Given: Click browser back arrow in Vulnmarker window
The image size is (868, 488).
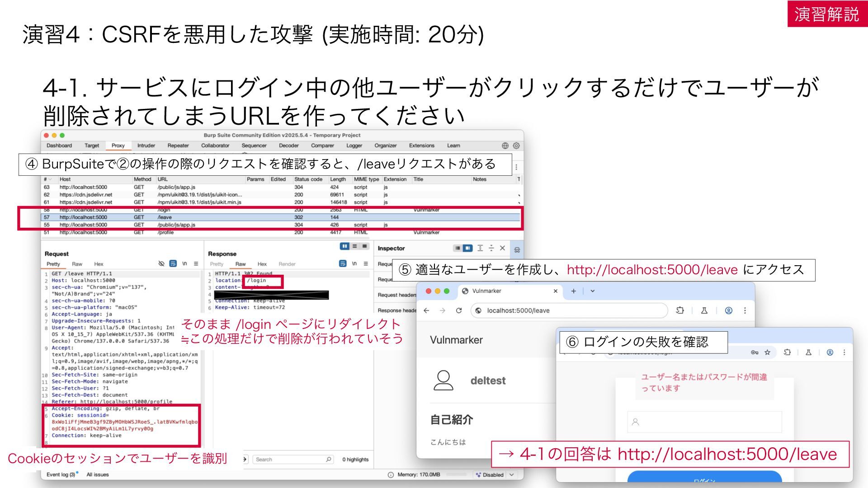Looking at the screenshot, I should coord(426,310).
